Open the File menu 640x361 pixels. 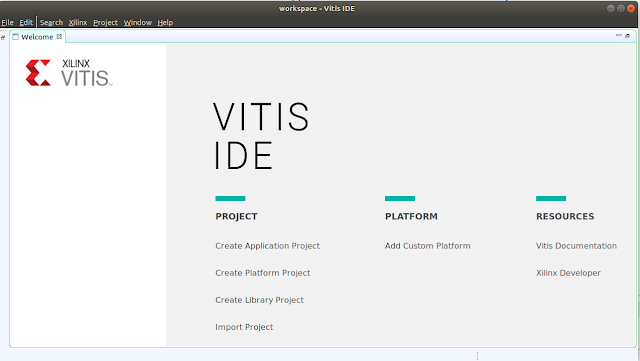7,22
